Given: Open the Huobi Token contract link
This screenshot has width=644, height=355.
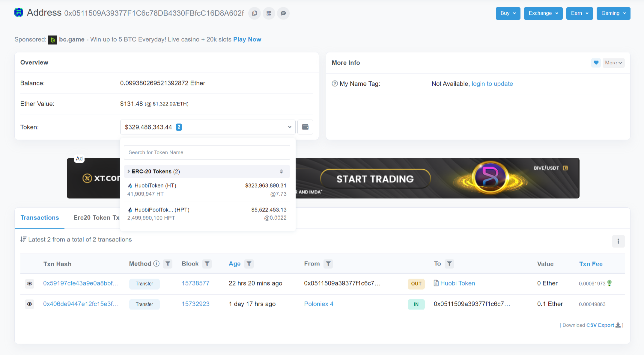Looking at the screenshot, I should click(x=458, y=283).
